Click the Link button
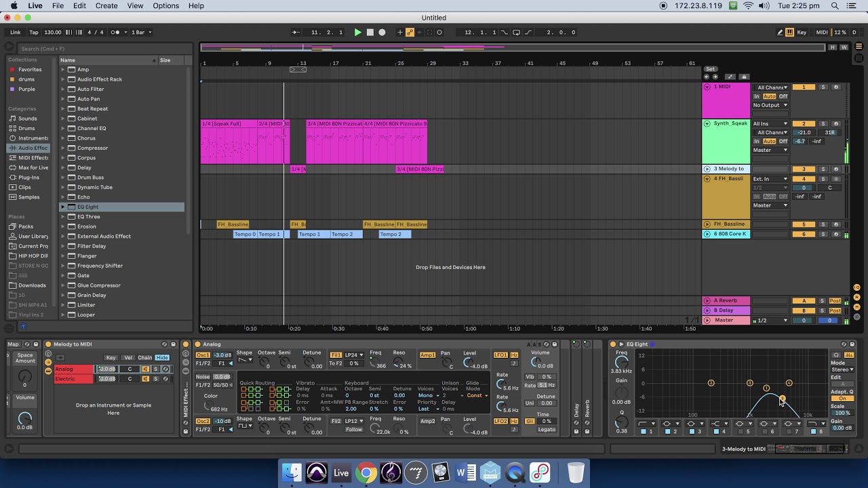The height and width of the screenshot is (488, 868). tap(15, 32)
